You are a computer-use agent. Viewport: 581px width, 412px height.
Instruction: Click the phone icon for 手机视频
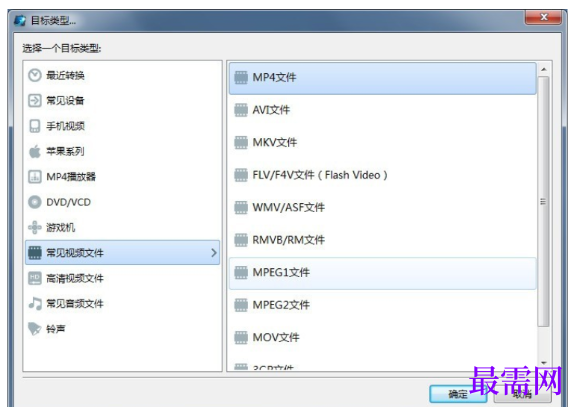click(35, 126)
